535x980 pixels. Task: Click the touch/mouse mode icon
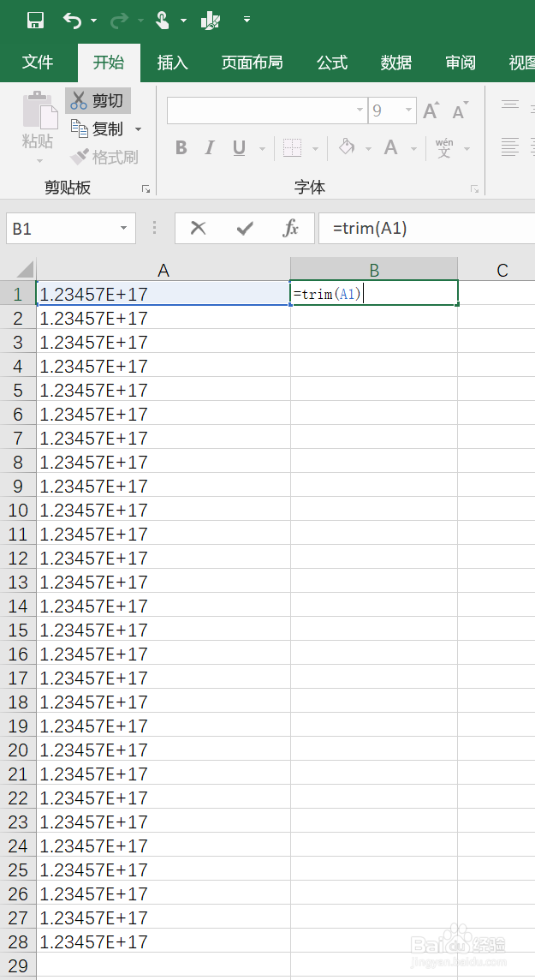[x=163, y=21]
